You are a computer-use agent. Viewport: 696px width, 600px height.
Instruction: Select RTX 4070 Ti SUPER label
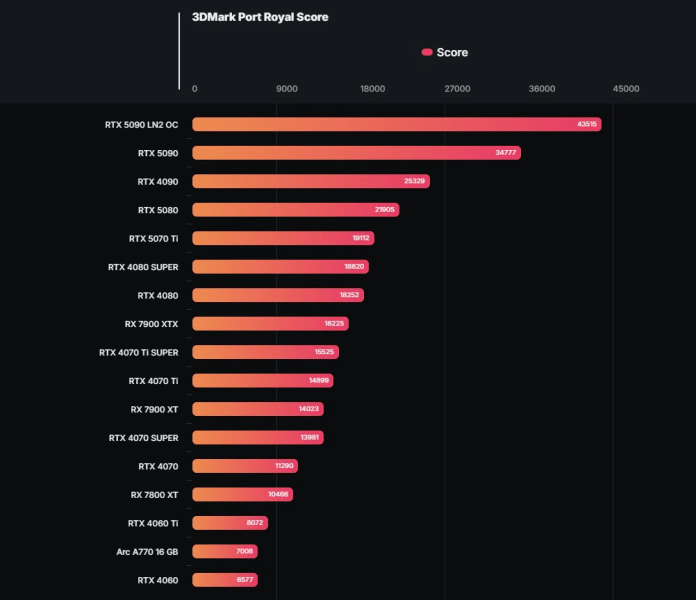[x=138, y=352]
